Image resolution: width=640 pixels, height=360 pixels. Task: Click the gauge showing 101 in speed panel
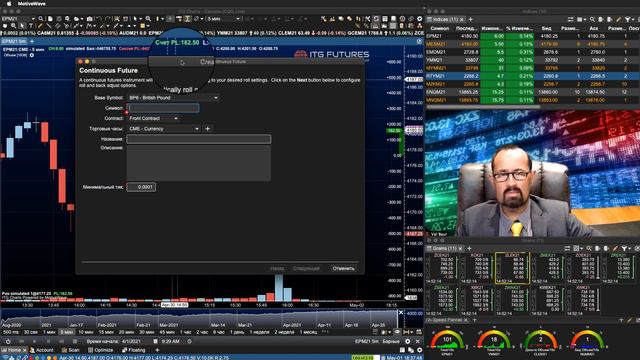tap(447, 340)
